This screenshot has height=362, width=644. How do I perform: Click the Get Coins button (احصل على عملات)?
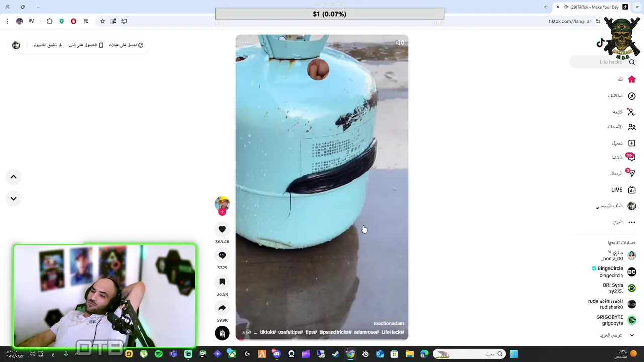coord(126,45)
